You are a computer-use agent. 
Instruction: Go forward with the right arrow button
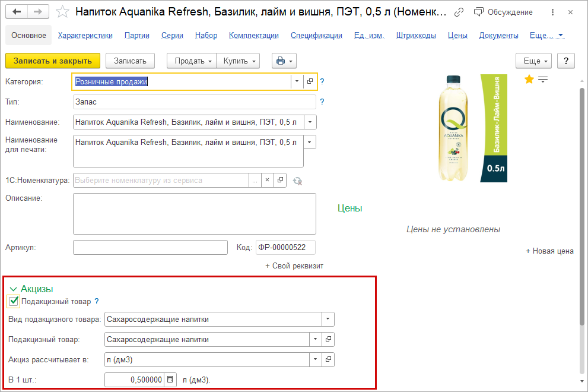pos(38,12)
